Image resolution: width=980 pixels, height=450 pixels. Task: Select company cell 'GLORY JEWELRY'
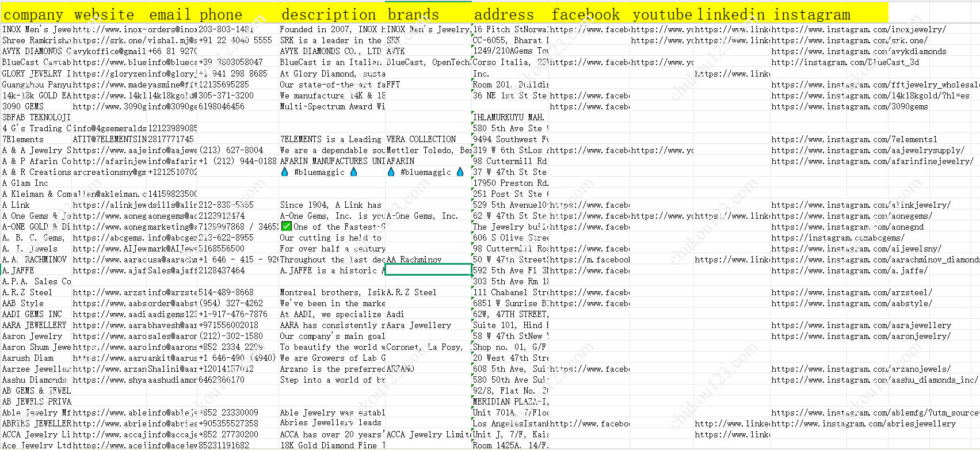pos(37,74)
